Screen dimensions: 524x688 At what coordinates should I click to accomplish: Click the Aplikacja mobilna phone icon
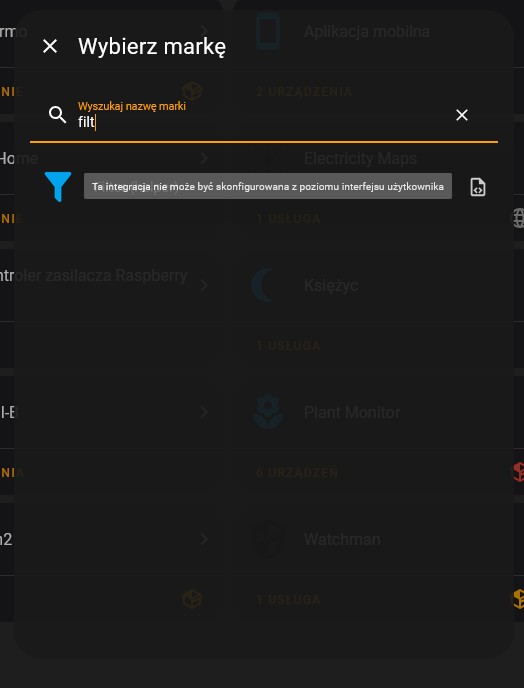pyautogui.click(x=268, y=31)
